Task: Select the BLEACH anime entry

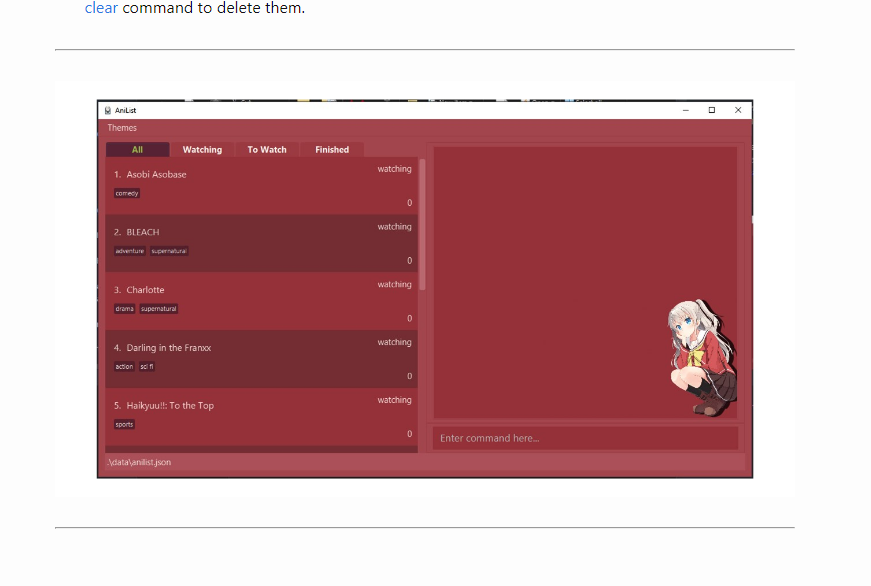Action: (x=261, y=243)
